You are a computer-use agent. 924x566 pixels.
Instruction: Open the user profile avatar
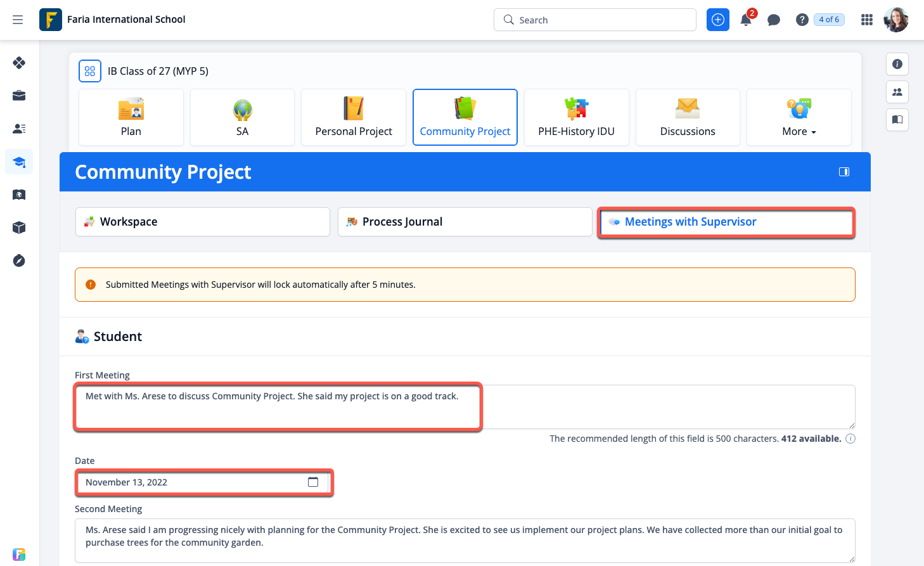pyautogui.click(x=895, y=20)
